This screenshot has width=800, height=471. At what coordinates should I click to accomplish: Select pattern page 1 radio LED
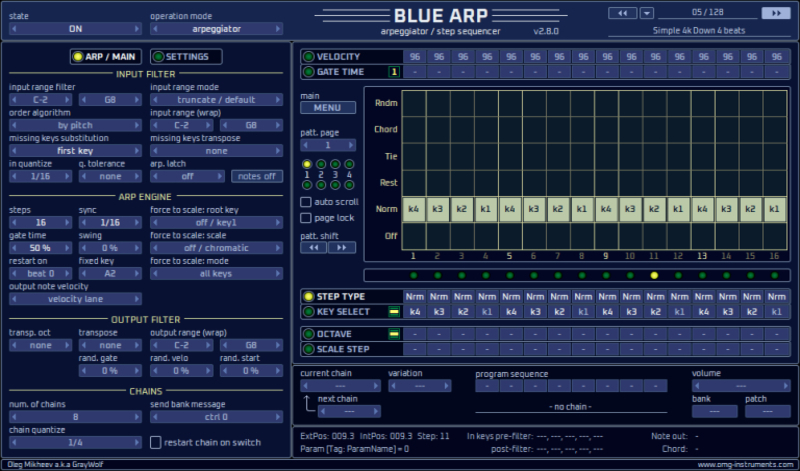pos(307,164)
